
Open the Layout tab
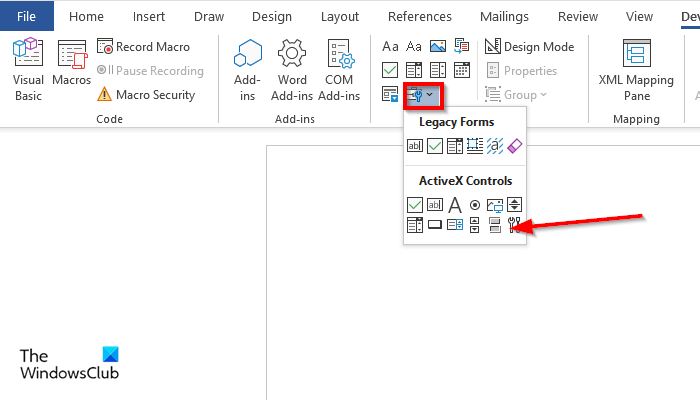340,17
